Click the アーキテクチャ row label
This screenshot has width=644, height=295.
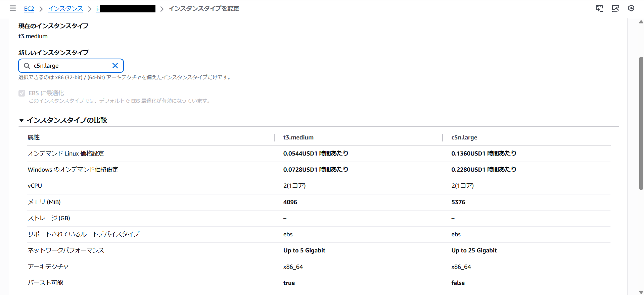click(48, 267)
